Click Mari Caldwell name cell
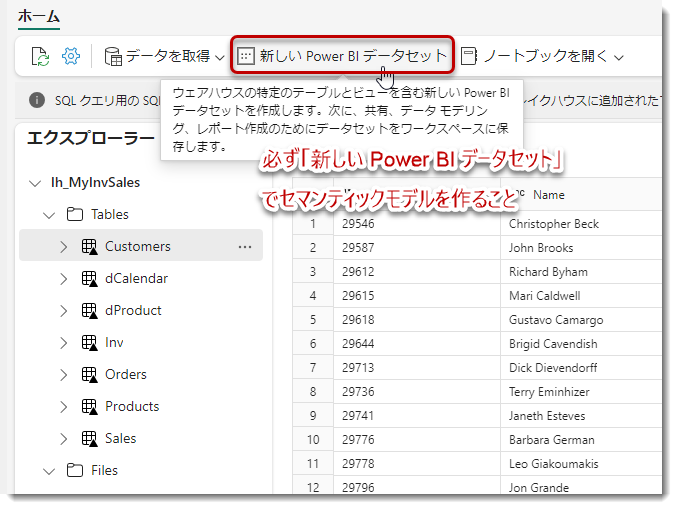 [x=581, y=296]
